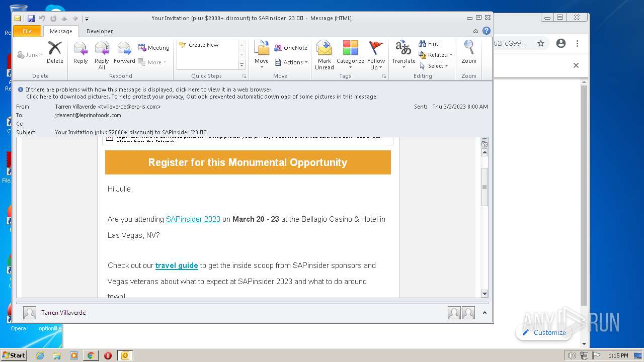Reply with a Meeting
This screenshot has height=362, width=644.
coord(154,48)
